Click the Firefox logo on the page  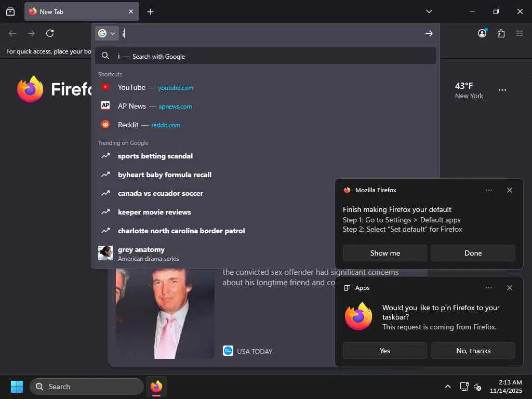click(30, 89)
